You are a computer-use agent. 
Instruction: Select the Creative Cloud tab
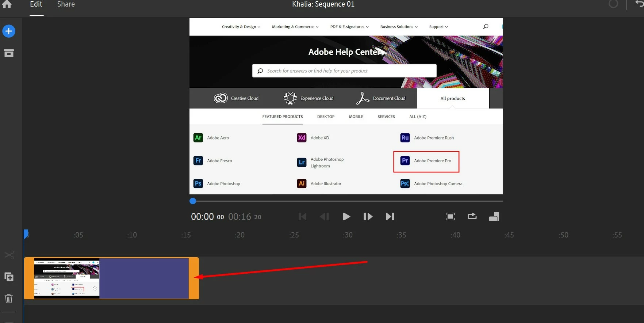tap(236, 98)
